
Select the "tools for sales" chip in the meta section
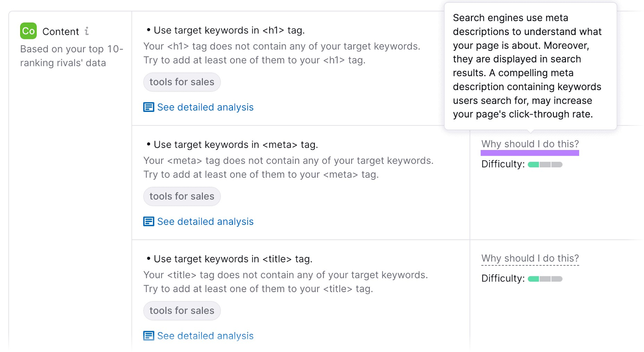182,196
